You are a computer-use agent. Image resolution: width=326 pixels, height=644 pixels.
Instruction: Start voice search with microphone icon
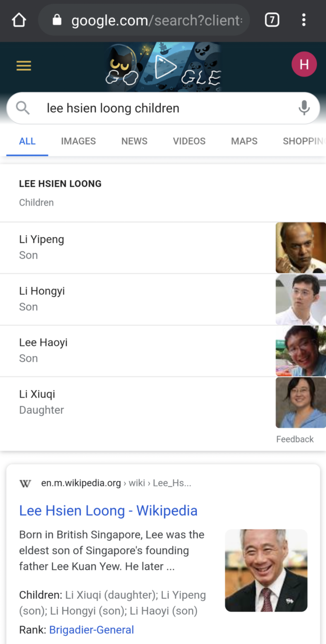click(304, 108)
